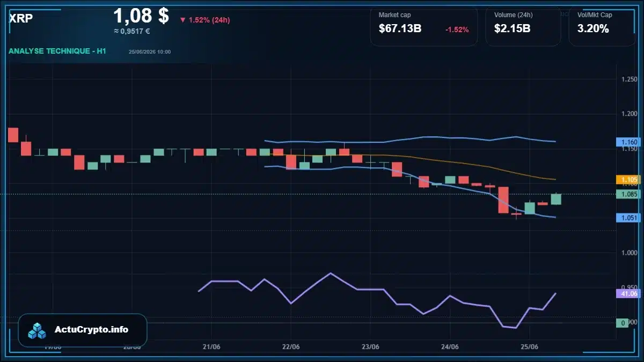Click the 1.250 price axis label

(x=629, y=79)
